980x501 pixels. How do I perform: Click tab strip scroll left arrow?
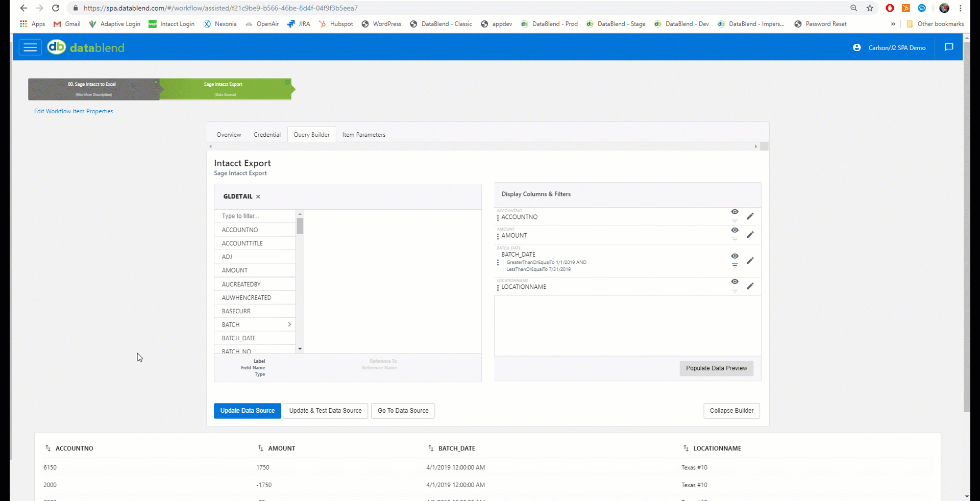coord(210,146)
